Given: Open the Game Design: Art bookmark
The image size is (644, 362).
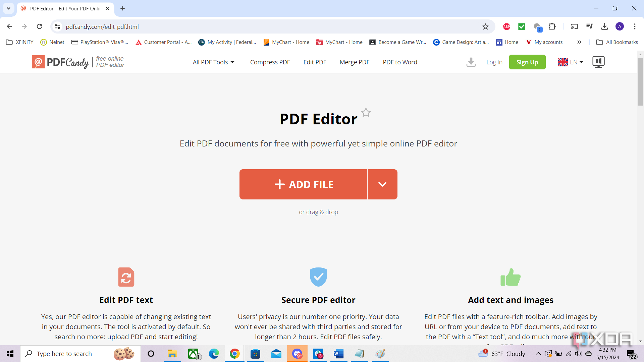Looking at the screenshot, I should pyautogui.click(x=461, y=42).
